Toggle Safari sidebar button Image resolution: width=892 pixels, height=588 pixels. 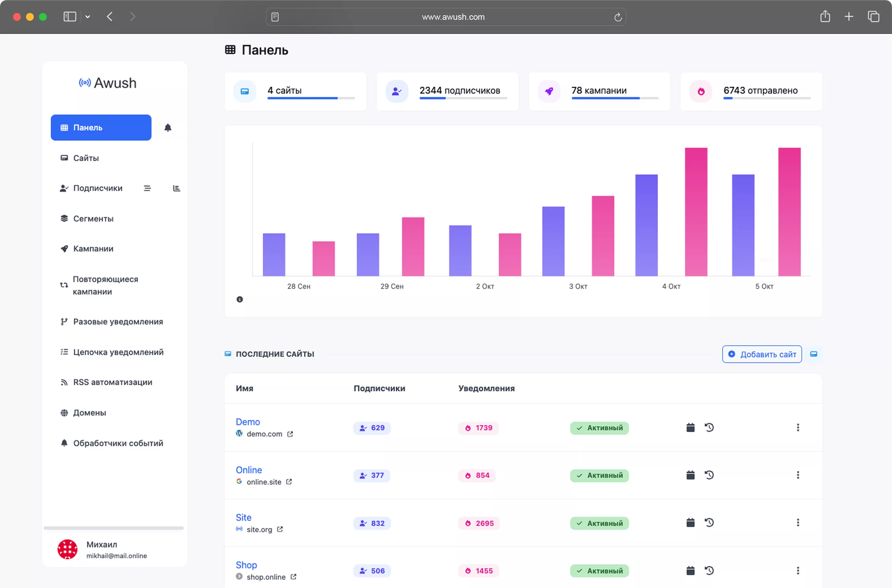coord(70,17)
